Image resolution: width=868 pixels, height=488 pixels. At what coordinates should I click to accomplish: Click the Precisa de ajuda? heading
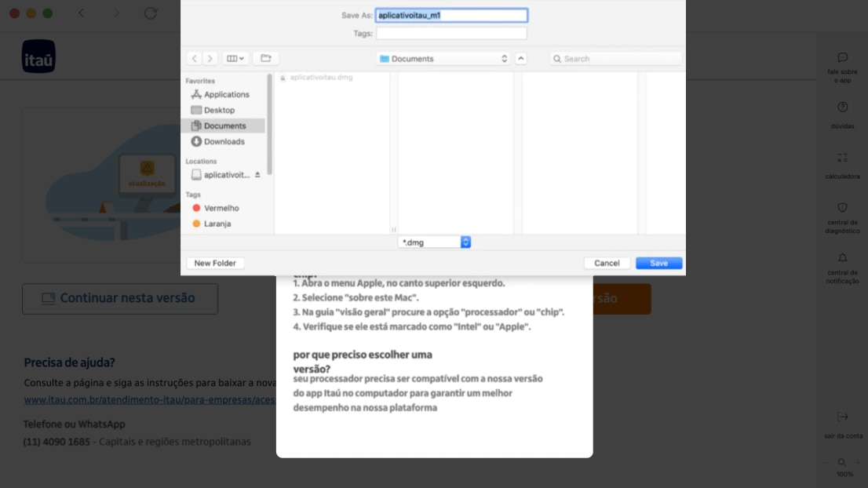coord(69,362)
